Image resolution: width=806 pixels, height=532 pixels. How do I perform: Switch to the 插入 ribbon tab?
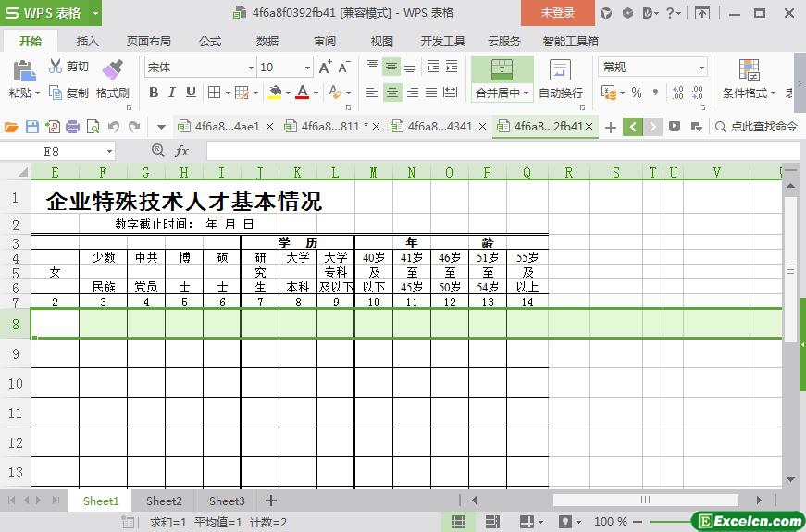(87, 42)
